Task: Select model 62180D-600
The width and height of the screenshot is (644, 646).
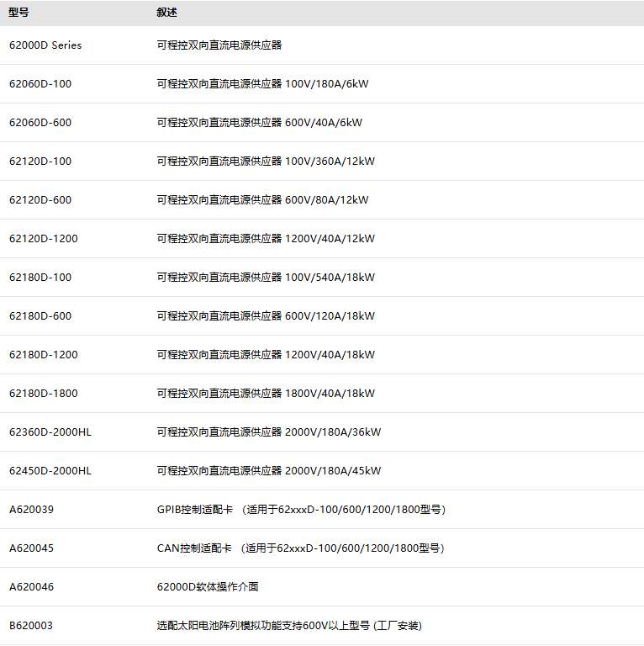Action: click(40, 316)
